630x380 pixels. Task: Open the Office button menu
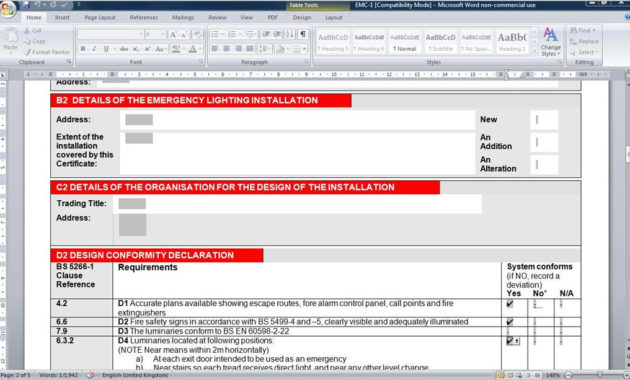8,9
